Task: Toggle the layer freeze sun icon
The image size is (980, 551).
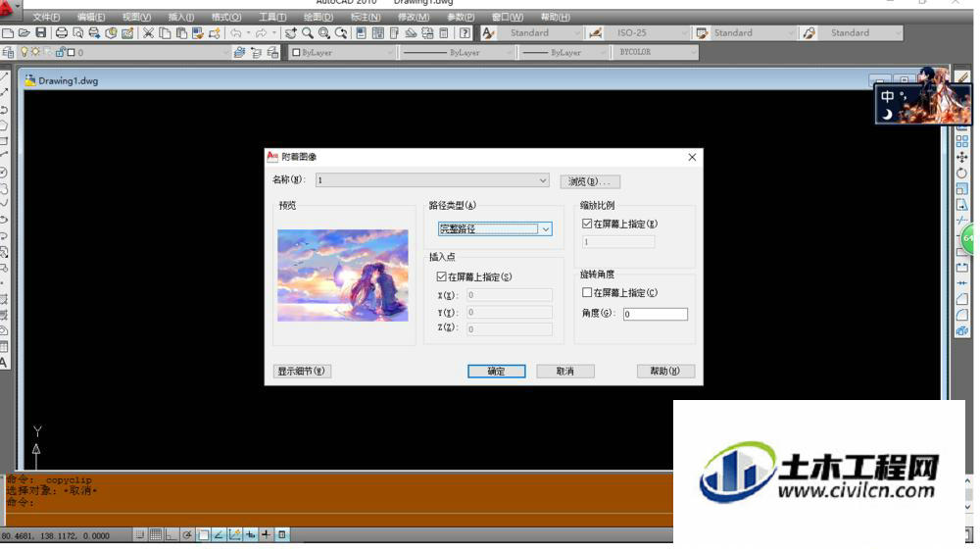Action: point(35,53)
